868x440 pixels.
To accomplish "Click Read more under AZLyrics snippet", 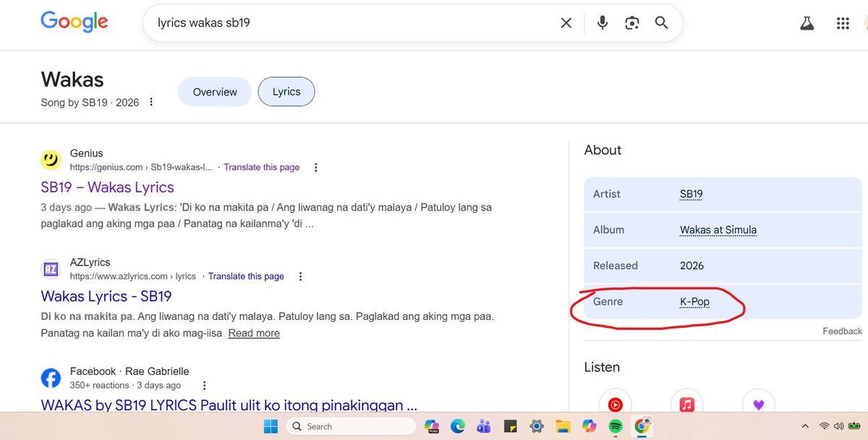I will [254, 334].
